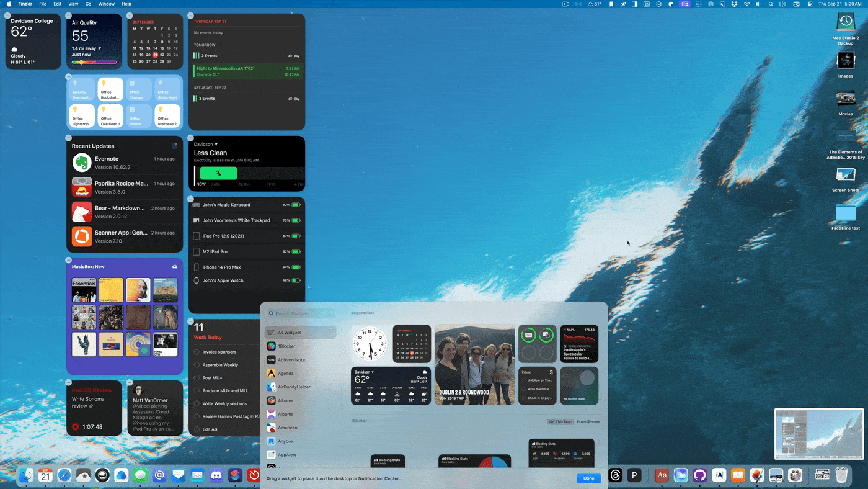Check off Invoice sponsors task

(197, 352)
